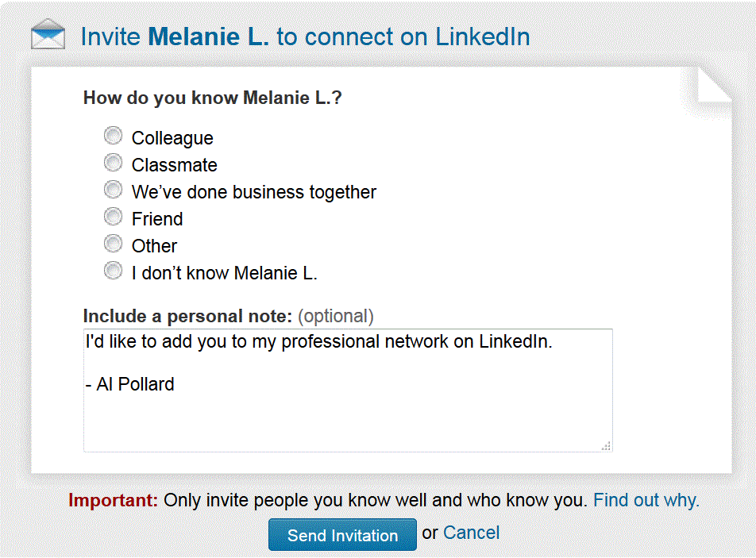Image resolution: width=756 pixels, height=558 pixels.
Task: Click the "Include a personal note:" label
Action: 187,317
